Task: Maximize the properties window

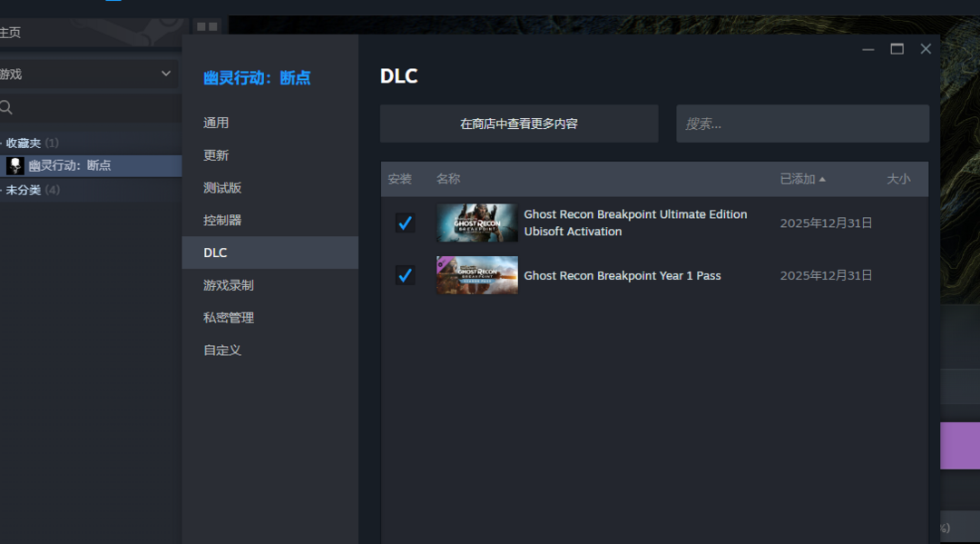Action: tap(897, 49)
